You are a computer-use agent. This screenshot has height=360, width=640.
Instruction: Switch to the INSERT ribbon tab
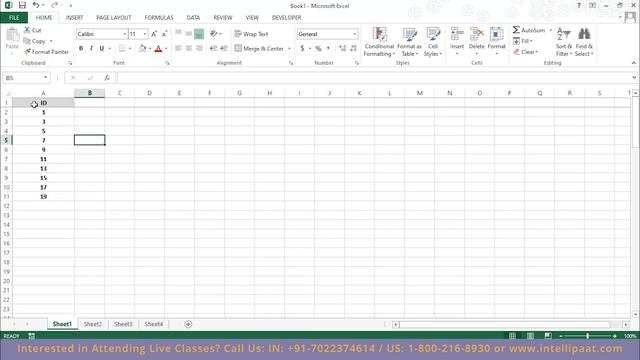pos(74,18)
